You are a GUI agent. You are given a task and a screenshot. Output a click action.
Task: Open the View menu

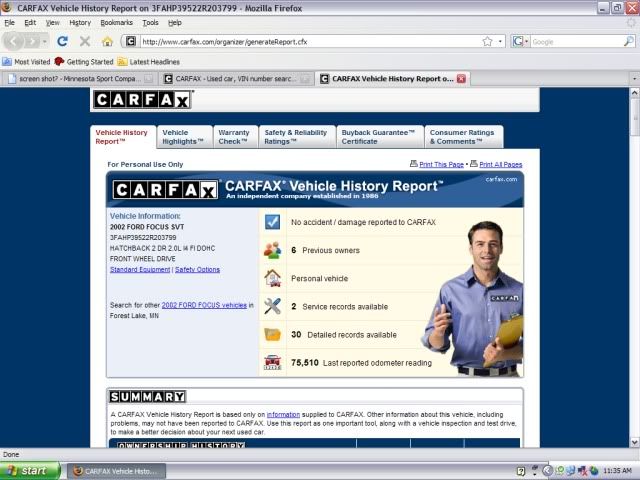click(53, 23)
